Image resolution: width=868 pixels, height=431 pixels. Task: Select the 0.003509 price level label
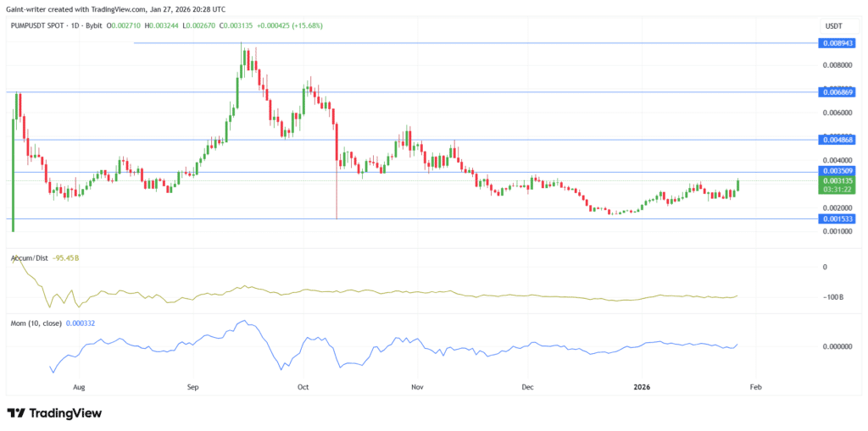pyautogui.click(x=837, y=172)
